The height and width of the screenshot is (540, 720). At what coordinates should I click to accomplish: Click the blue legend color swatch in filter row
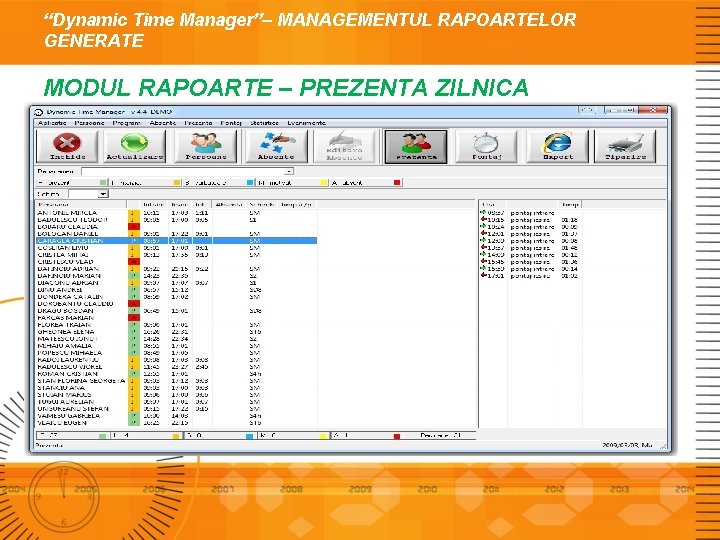pyautogui.click(x=250, y=183)
